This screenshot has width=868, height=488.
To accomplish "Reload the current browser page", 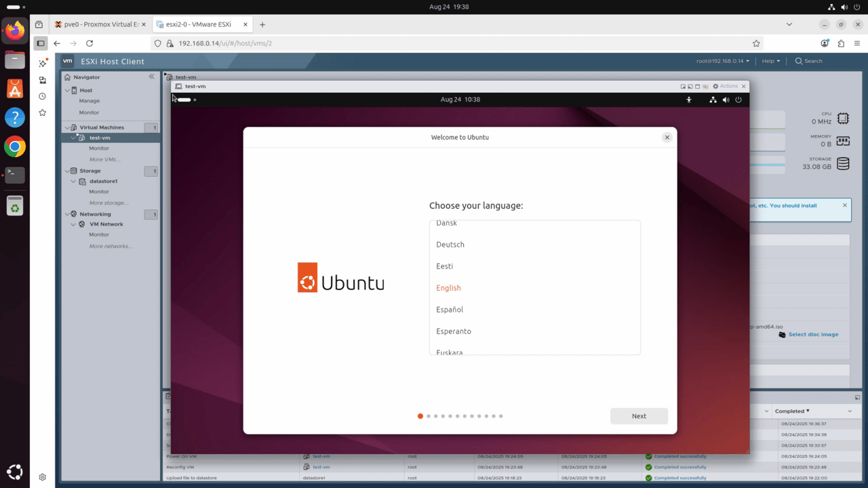I will pyautogui.click(x=90, y=43).
